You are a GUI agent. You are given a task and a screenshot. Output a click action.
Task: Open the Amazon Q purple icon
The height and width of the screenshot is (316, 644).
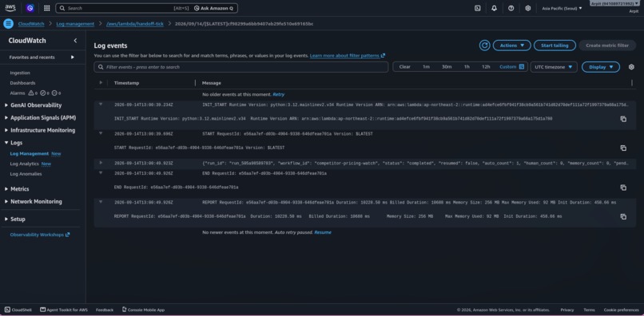point(30,8)
